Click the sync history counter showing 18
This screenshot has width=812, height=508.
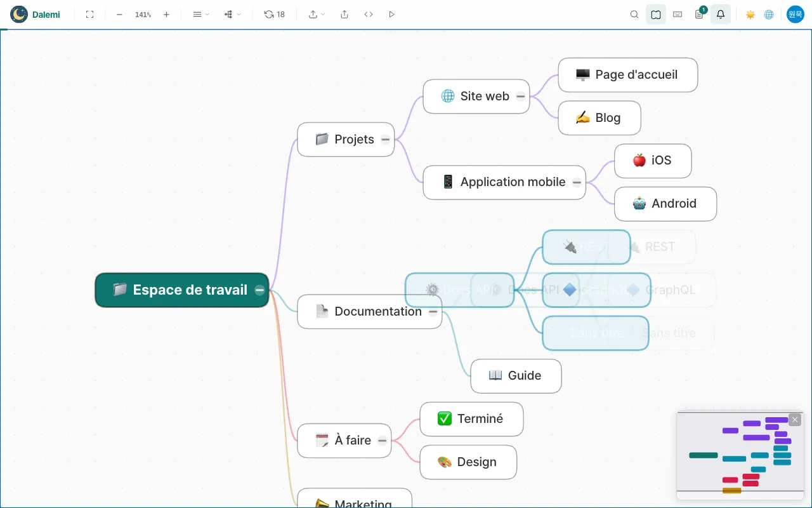click(275, 14)
